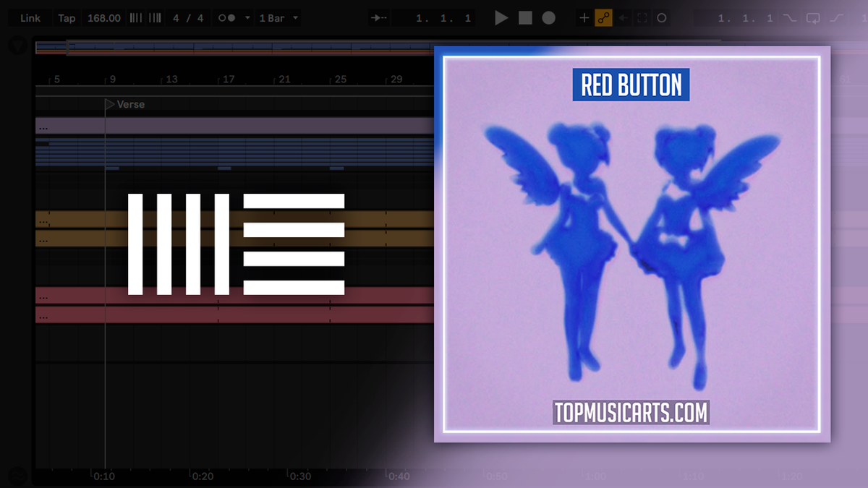Click the tempo nudge up icon
Image resolution: width=868 pixels, height=488 pixels.
[155, 18]
